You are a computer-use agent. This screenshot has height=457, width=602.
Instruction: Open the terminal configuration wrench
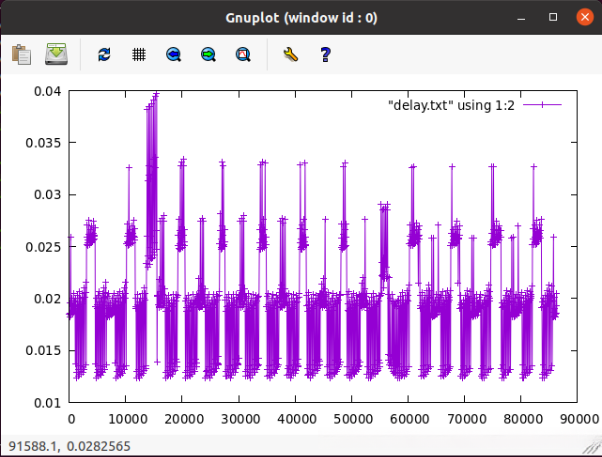291,55
